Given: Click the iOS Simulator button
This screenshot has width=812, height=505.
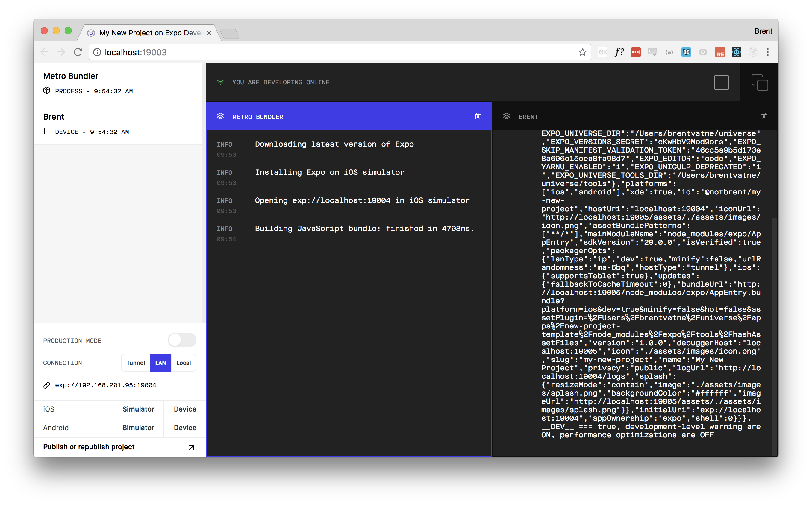Looking at the screenshot, I should (x=139, y=408).
